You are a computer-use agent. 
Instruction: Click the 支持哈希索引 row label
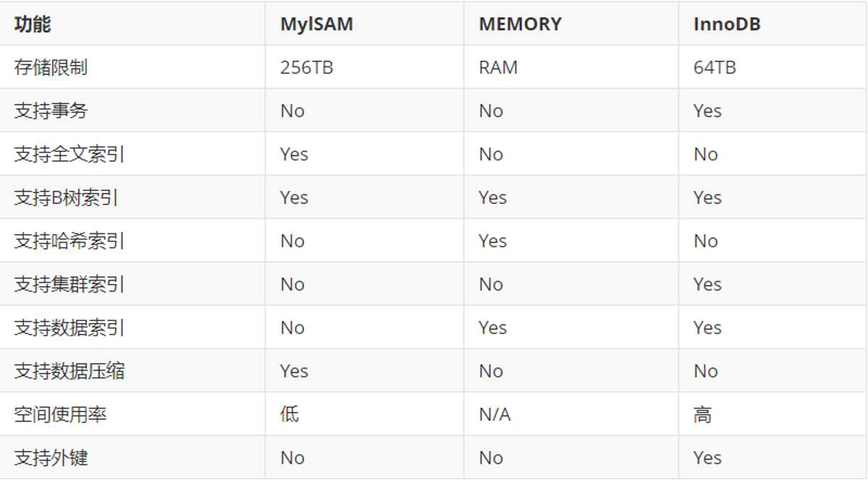[x=69, y=241]
